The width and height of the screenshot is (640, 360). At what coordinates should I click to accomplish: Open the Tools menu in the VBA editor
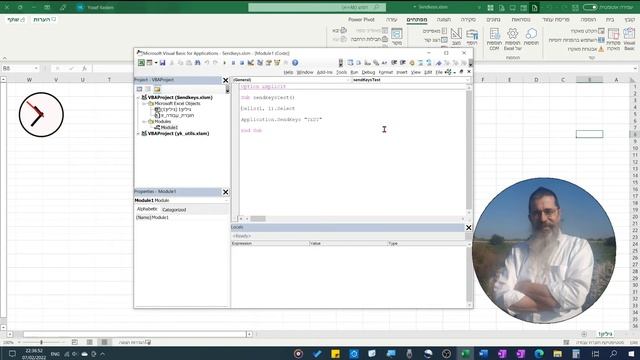point(342,72)
